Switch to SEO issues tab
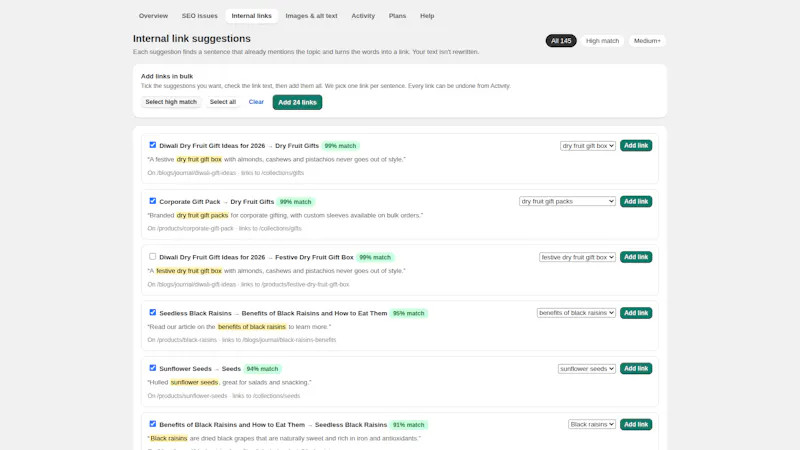This screenshot has height=450, width=800. pyautogui.click(x=199, y=16)
